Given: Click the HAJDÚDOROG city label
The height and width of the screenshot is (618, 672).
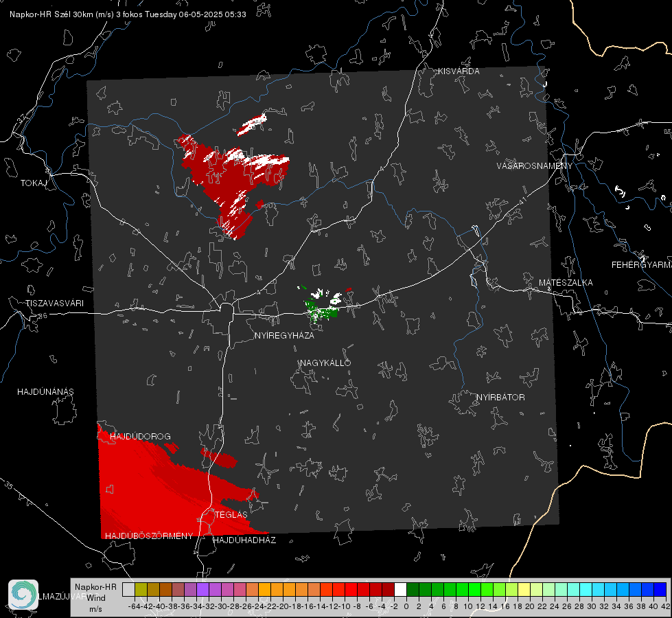Looking at the screenshot, I should click(x=140, y=437).
